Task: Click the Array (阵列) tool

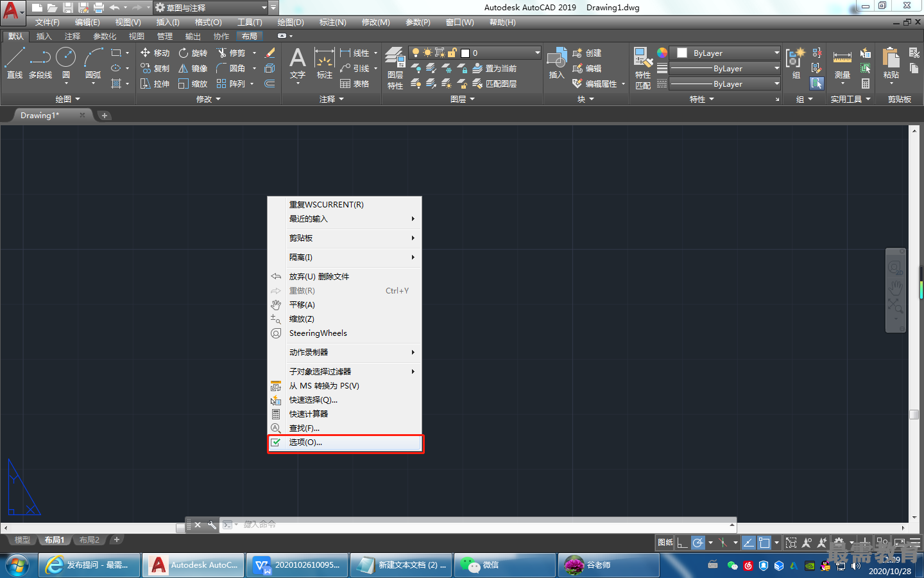Action: [232, 83]
